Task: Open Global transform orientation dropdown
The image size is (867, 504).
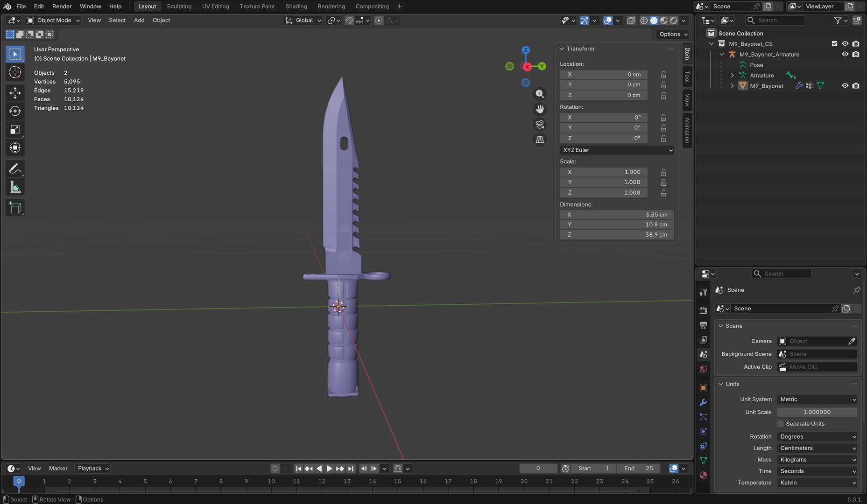Action: [x=303, y=21]
